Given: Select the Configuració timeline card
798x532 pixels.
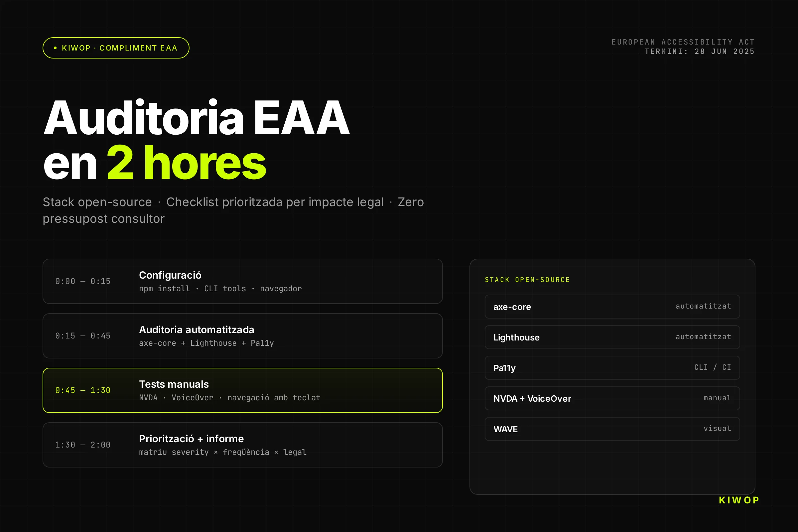Looking at the screenshot, I should (243, 281).
